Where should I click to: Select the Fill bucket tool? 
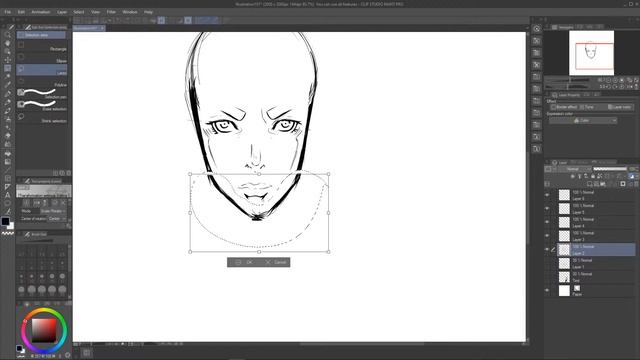(8, 153)
